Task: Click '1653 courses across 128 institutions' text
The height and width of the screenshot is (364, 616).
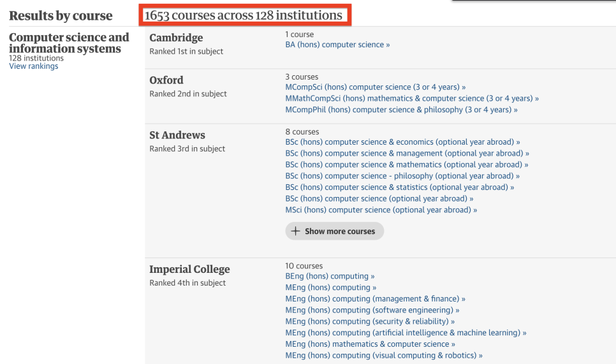Action: (x=243, y=15)
